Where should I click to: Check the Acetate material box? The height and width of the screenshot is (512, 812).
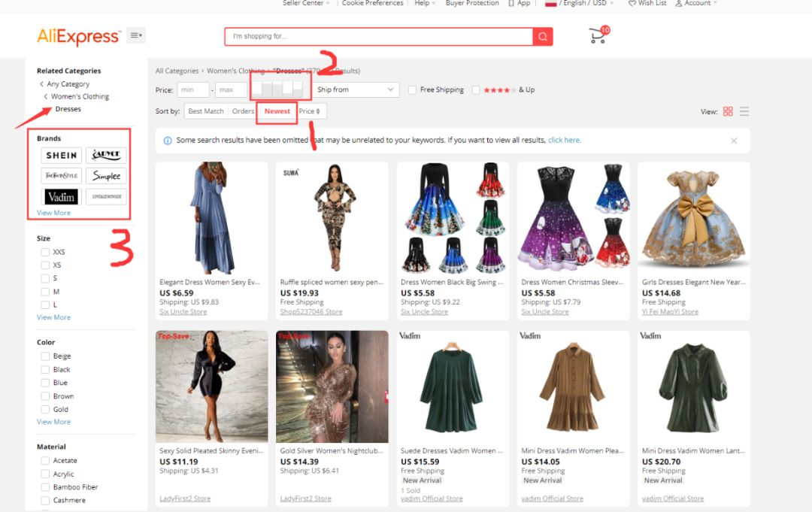pyautogui.click(x=45, y=461)
